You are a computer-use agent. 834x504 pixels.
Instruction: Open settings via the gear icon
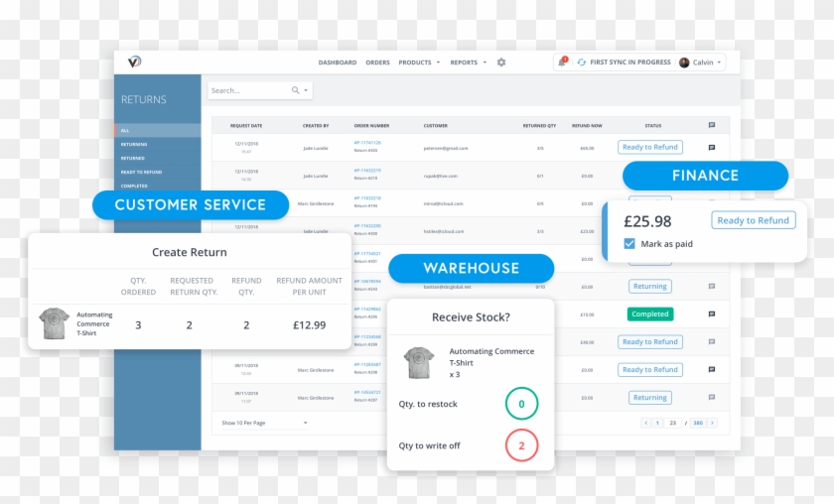[x=501, y=63]
